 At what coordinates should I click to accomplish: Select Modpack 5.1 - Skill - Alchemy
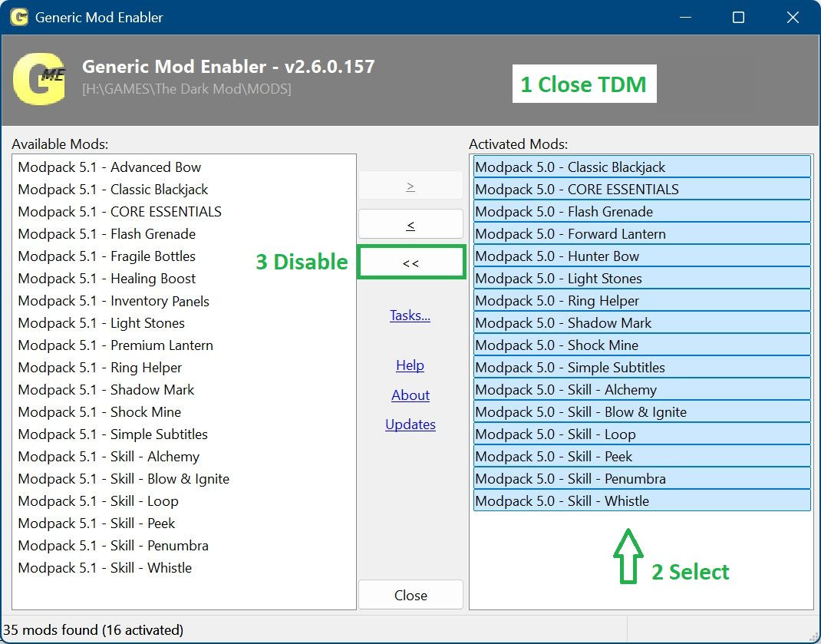tap(184, 457)
